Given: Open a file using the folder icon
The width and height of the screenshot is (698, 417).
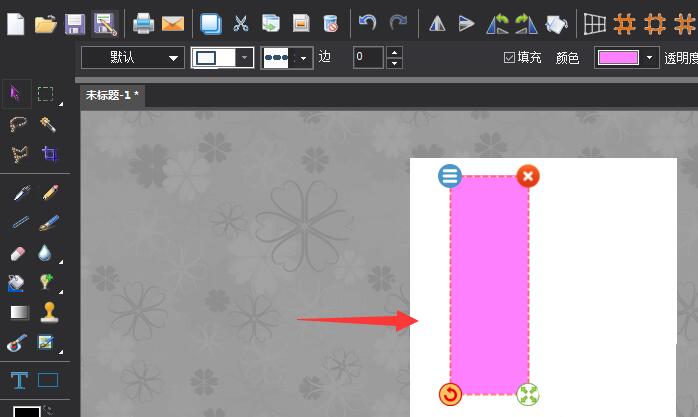Looking at the screenshot, I should tap(45, 24).
